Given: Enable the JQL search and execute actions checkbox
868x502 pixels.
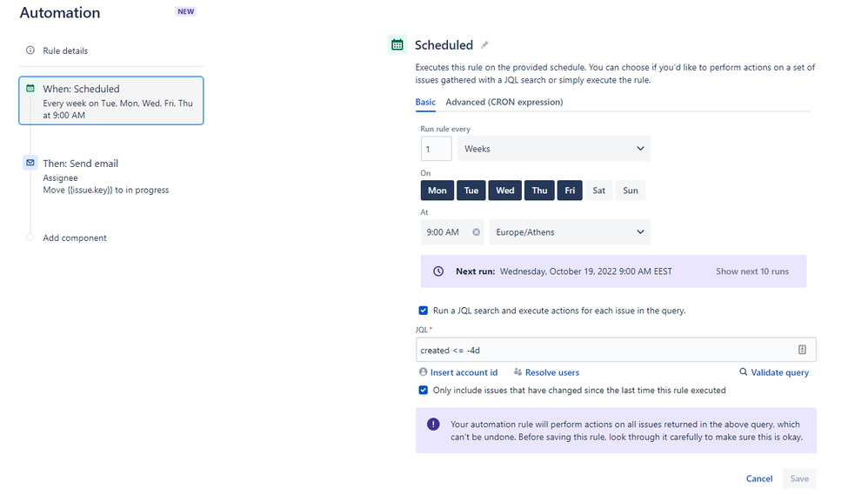Looking at the screenshot, I should click(x=424, y=311).
